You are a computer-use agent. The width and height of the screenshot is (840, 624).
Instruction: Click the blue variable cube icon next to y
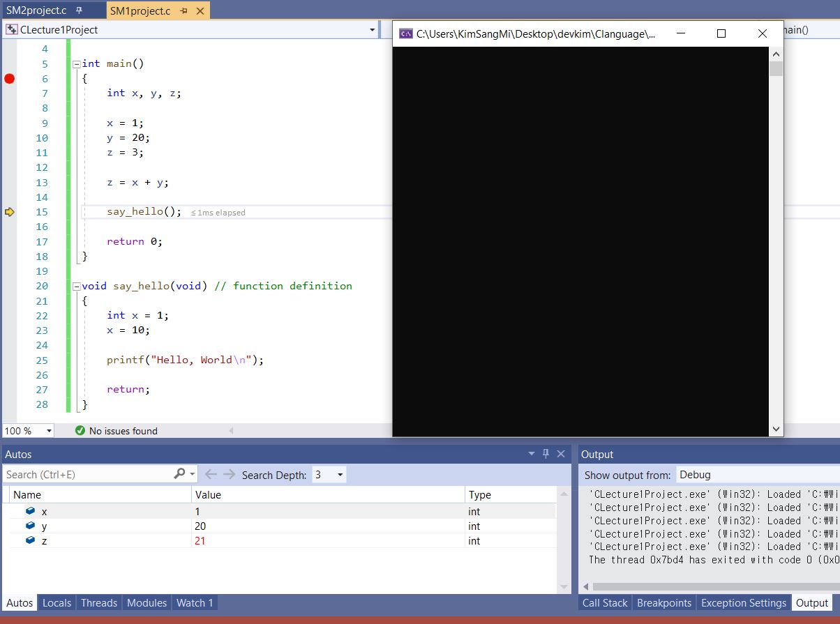30,526
